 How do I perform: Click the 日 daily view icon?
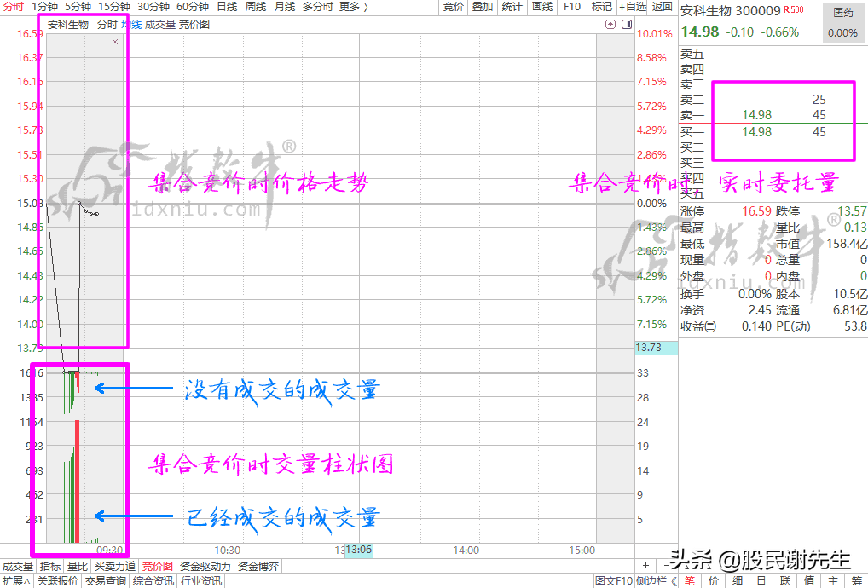(761, 581)
